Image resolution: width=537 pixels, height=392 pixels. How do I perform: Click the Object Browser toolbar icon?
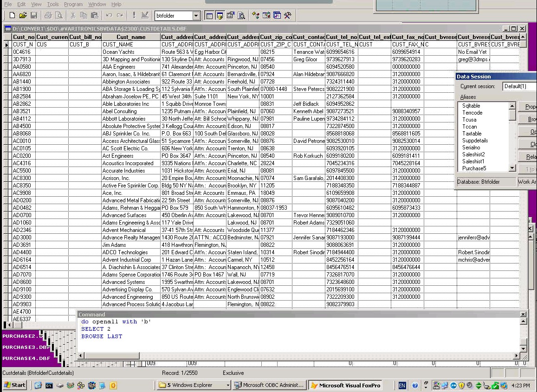pyautogui.click(x=266, y=15)
